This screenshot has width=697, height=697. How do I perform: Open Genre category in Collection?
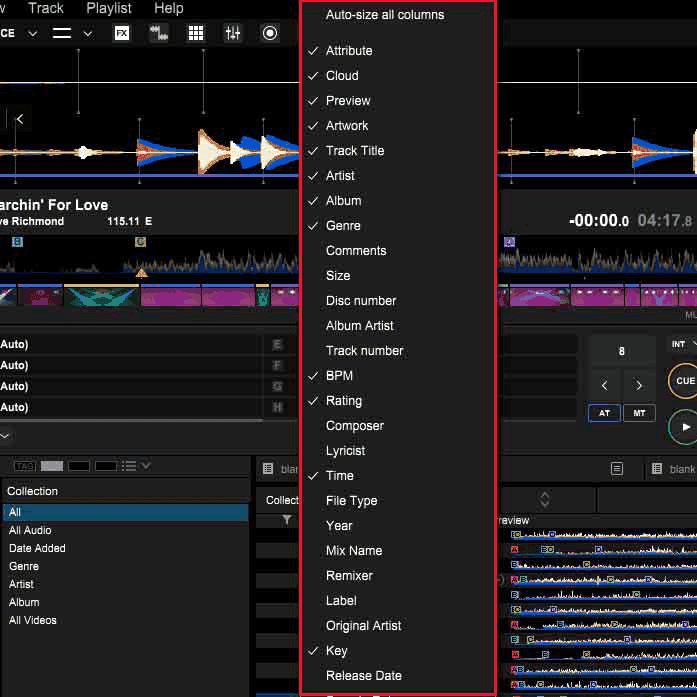[x=125, y=566]
